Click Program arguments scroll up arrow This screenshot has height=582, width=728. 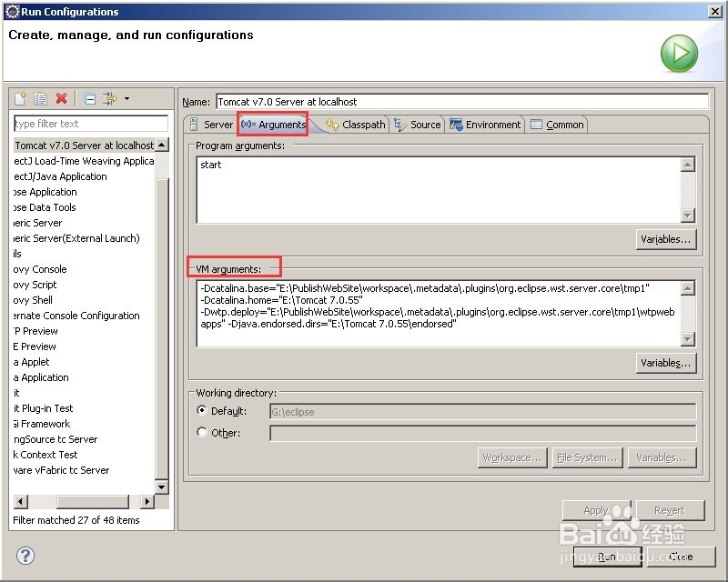(x=688, y=164)
